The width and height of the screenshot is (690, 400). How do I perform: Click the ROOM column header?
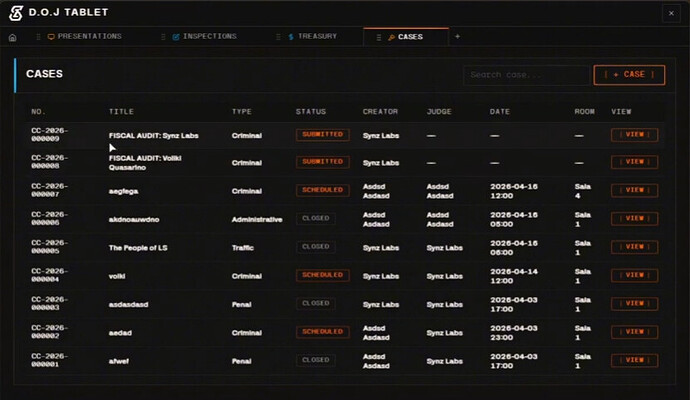[x=584, y=112]
